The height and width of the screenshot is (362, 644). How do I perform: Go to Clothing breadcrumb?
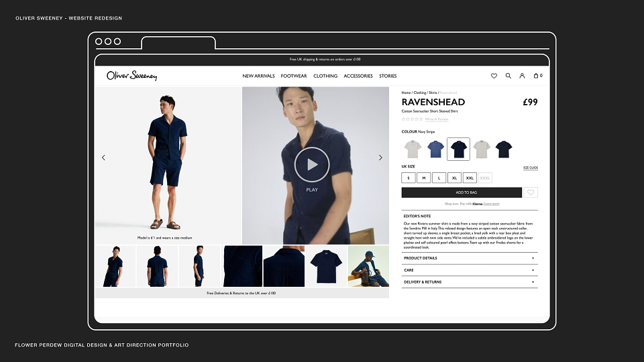click(x=420, y=93)
